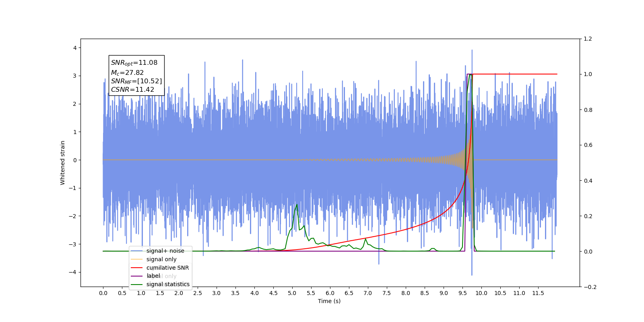
Task: Click the 11.5 tick label on time axis
Action: [538, 293]
